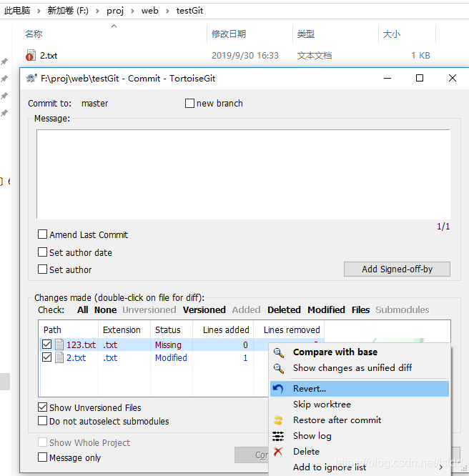Select the 2.txt file name in changes list
This screenshot has height=476, width=469.
76,358
